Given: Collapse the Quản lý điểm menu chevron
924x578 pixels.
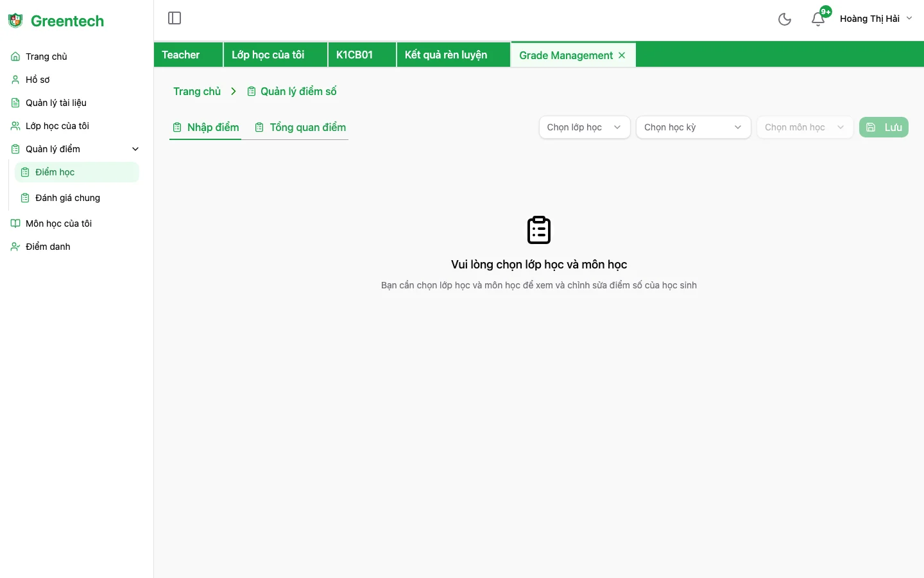Looking at the screenshot, I should tap(135, 149).
